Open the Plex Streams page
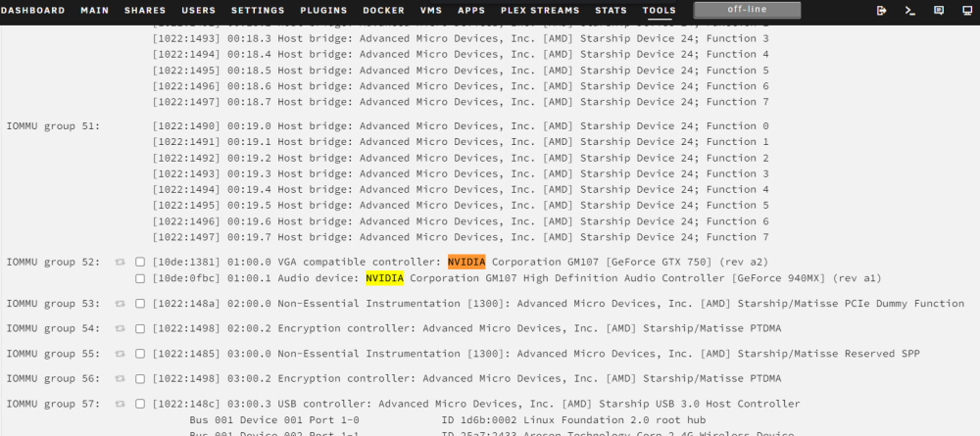 pos(540,11)
